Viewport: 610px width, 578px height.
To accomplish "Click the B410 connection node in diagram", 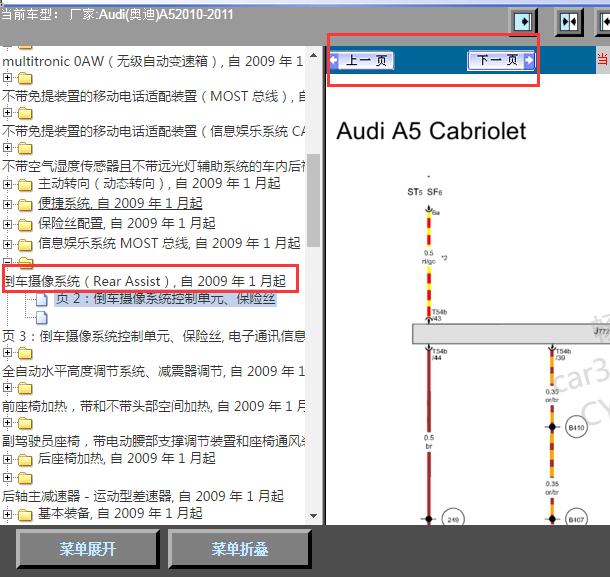I will (x=576, y=427).
